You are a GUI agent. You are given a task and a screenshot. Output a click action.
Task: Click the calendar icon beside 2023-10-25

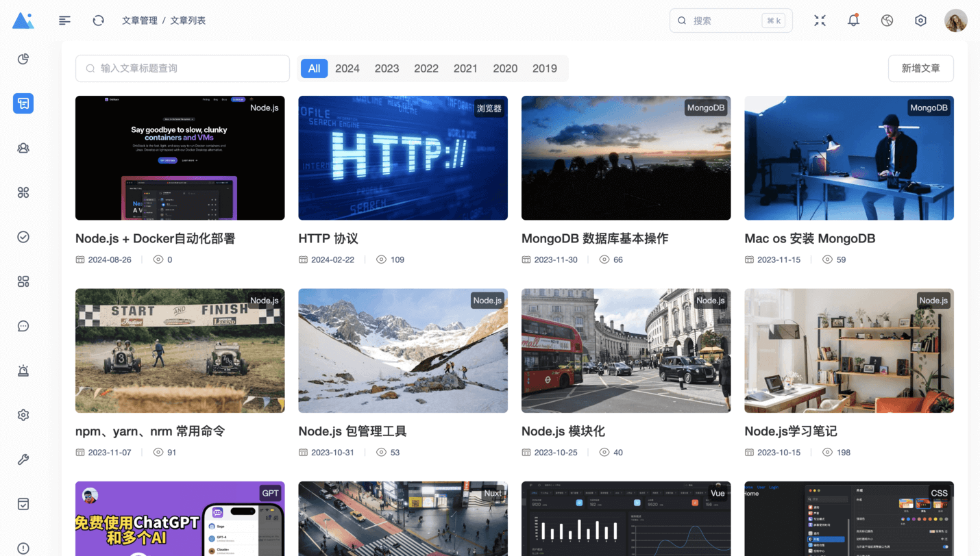[526, 452]
